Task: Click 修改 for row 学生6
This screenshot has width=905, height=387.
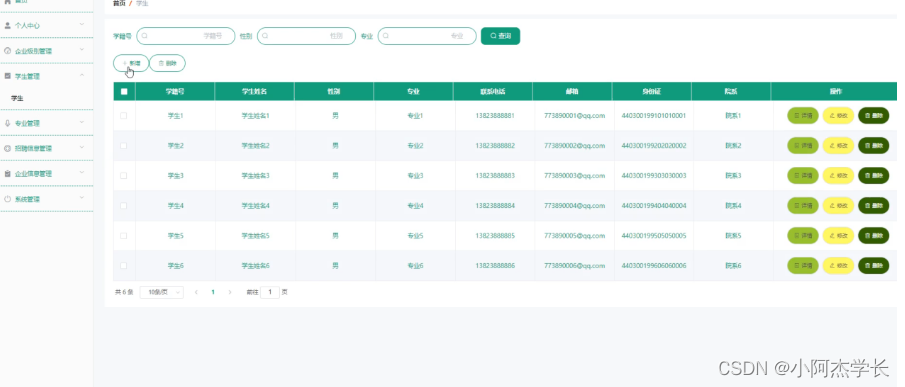Action: (x=838, y=265)
